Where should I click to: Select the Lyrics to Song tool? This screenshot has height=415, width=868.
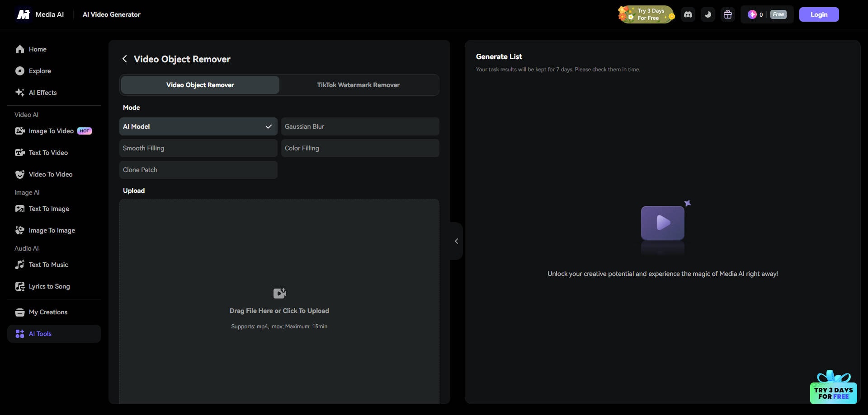coord(49,286)
